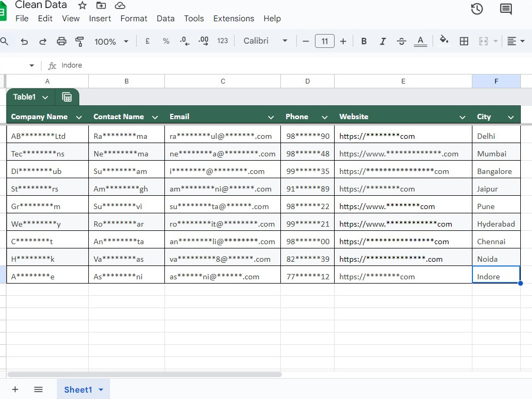Add a new sheet
Viewport: 532px width, 399px height.
pos(15,389)
